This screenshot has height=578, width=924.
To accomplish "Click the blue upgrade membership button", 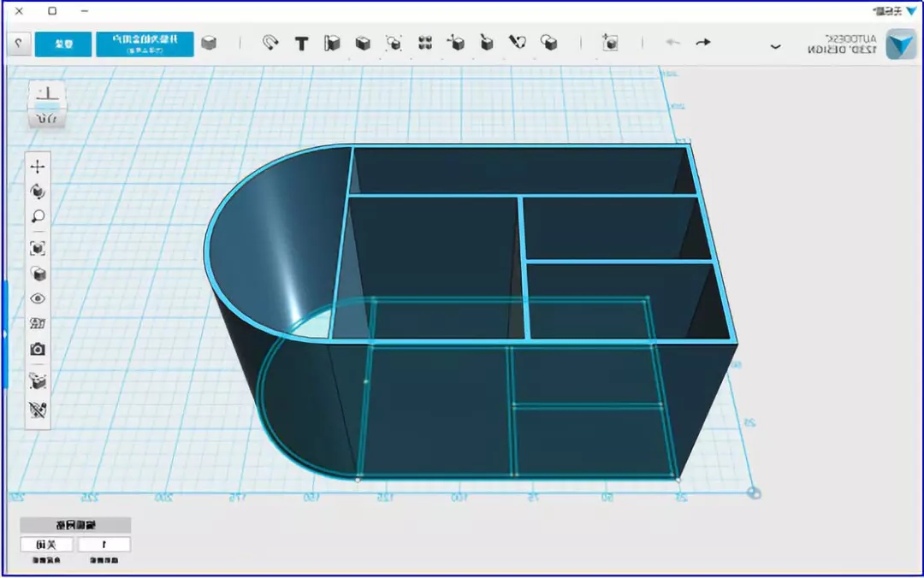I will [145, 44].
